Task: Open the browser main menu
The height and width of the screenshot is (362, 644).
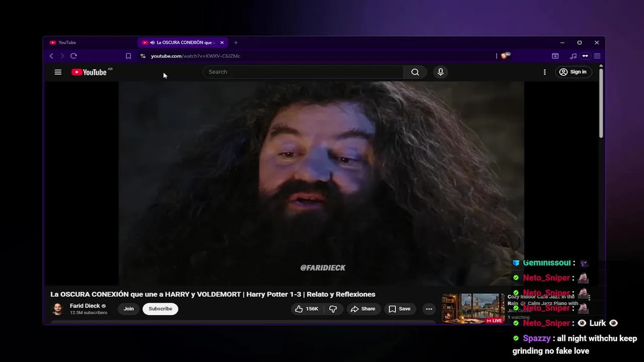Action: click(597, 56)
